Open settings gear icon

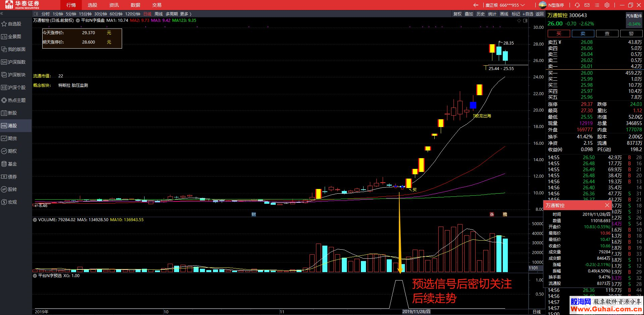[x=607, y=5]
